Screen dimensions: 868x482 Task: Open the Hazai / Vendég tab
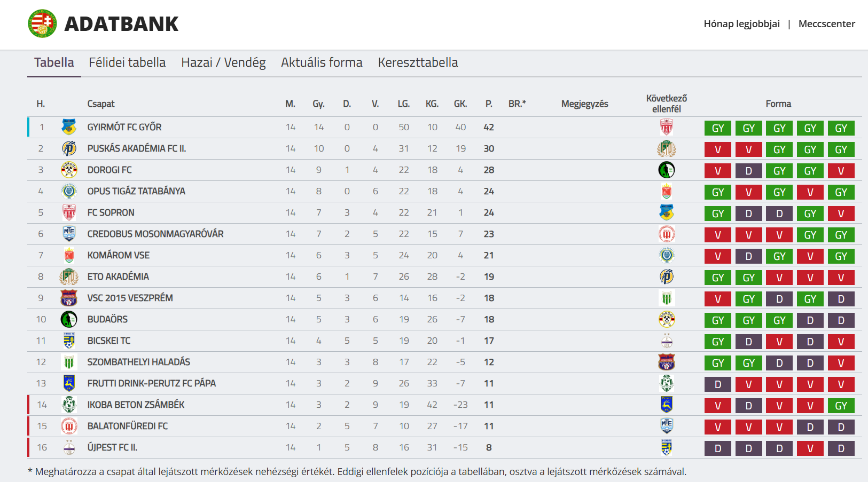pyautogui.click(x=223, y=62)
